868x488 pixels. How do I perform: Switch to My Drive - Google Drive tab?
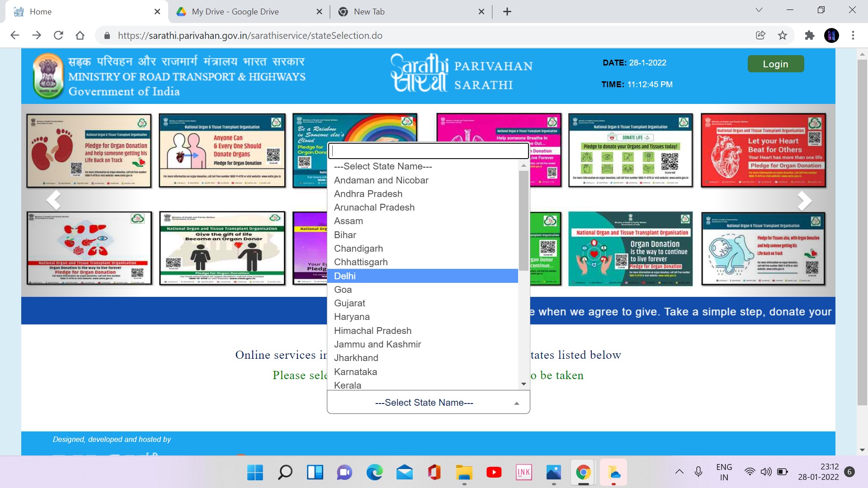tap(235, 12)
